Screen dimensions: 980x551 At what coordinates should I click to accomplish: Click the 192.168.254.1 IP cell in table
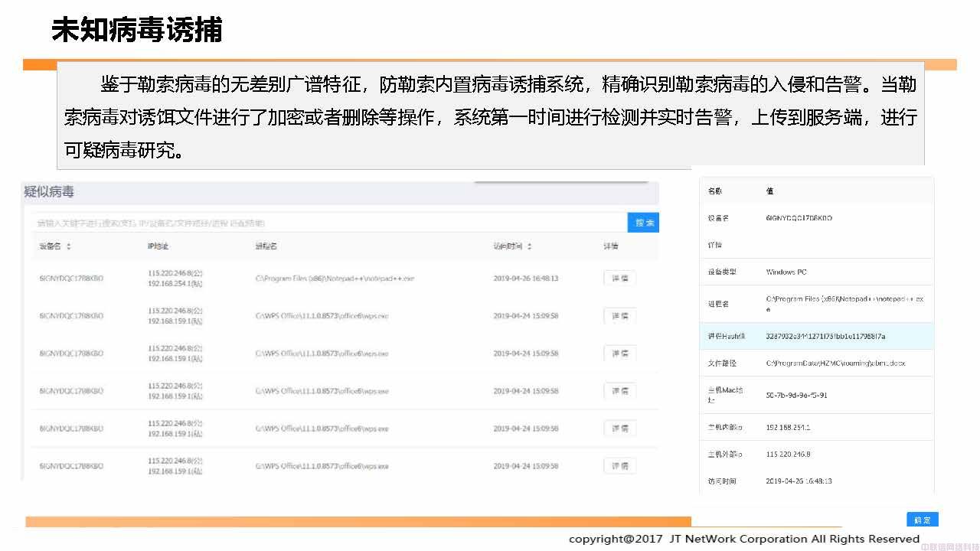pos(175,283)
